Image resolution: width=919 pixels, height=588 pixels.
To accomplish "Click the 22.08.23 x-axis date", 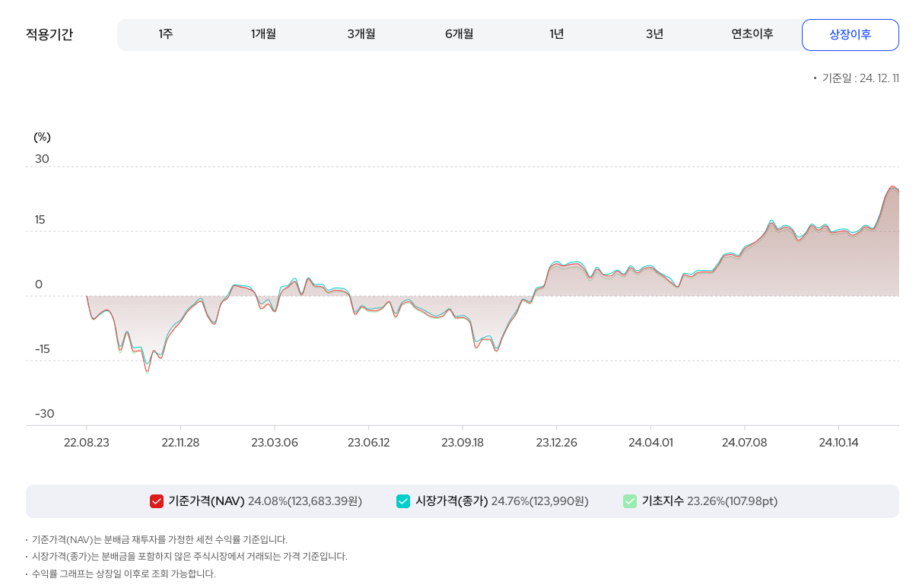I will coord(87,443).
